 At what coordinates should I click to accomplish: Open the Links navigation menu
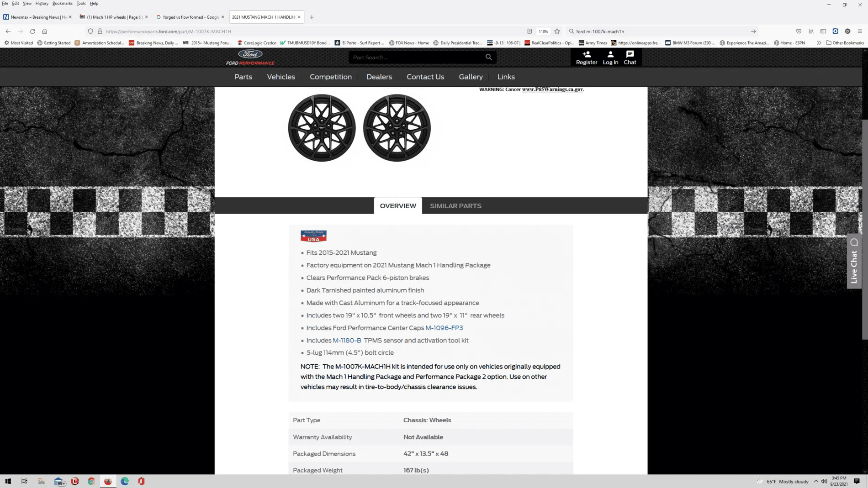pos(506,77)
